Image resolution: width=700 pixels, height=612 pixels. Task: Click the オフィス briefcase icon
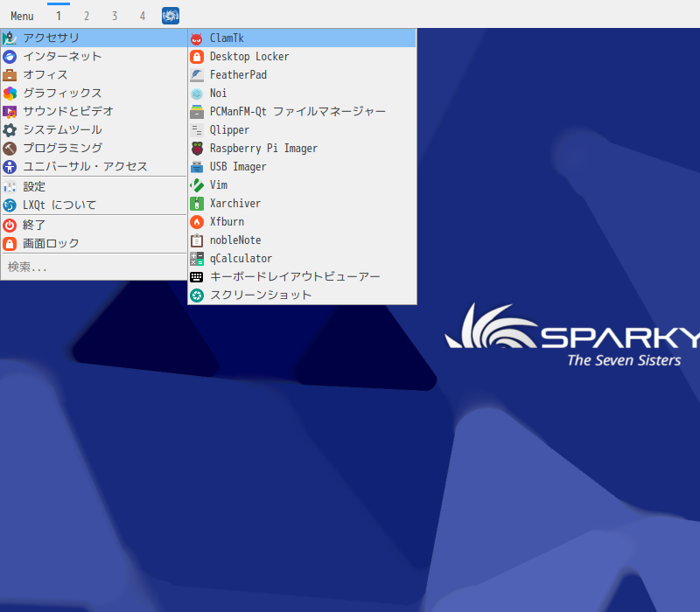coord(10,75)
